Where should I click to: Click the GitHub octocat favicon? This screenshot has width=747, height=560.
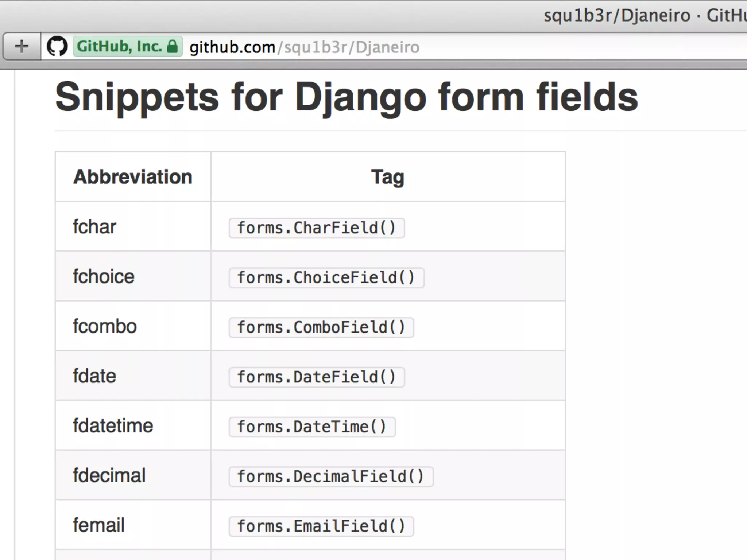click(57, 46)
